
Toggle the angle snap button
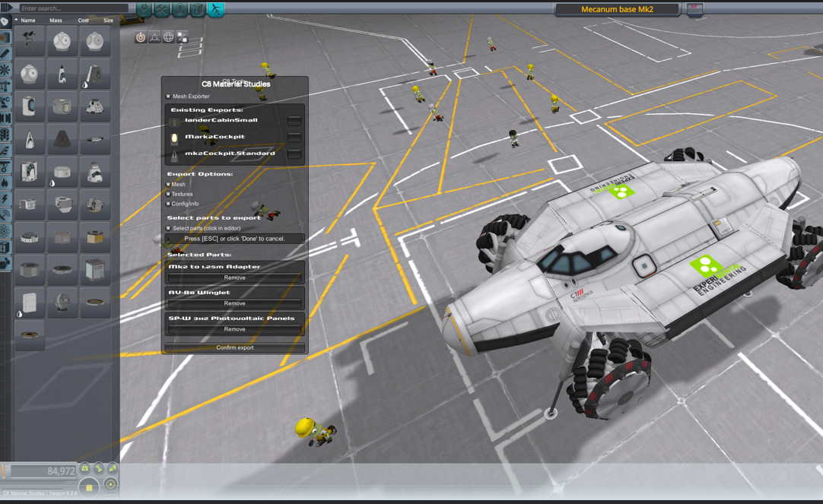coord(110,484)
